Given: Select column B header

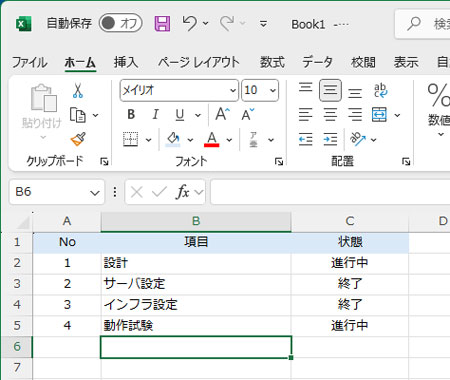Looking at the screenshot, I should click(196, 221).
